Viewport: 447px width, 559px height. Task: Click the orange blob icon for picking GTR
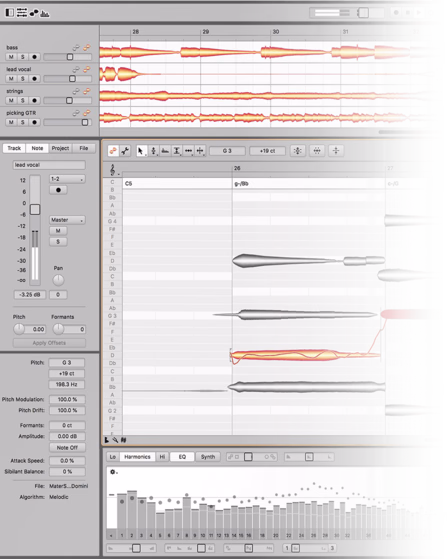(87, 113)
